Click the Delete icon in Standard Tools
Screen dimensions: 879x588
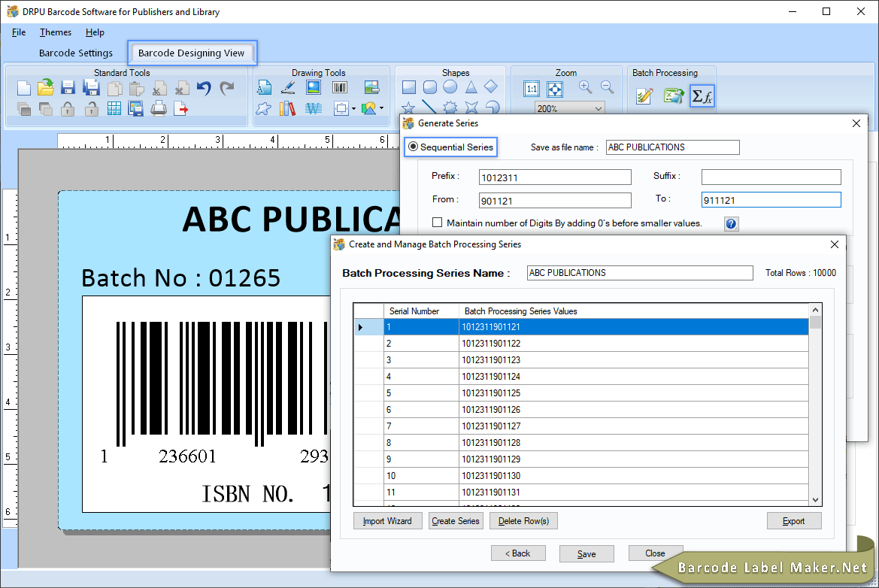pyautogui.click(x=181, y=89)
